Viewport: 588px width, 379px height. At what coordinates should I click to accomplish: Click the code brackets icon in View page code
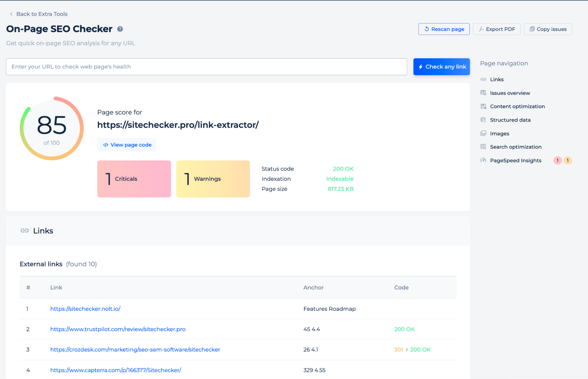tap(106, 145)
